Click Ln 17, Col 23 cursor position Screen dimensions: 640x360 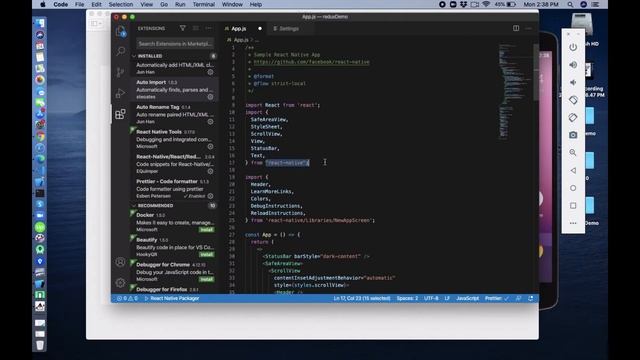click(362, 298)
